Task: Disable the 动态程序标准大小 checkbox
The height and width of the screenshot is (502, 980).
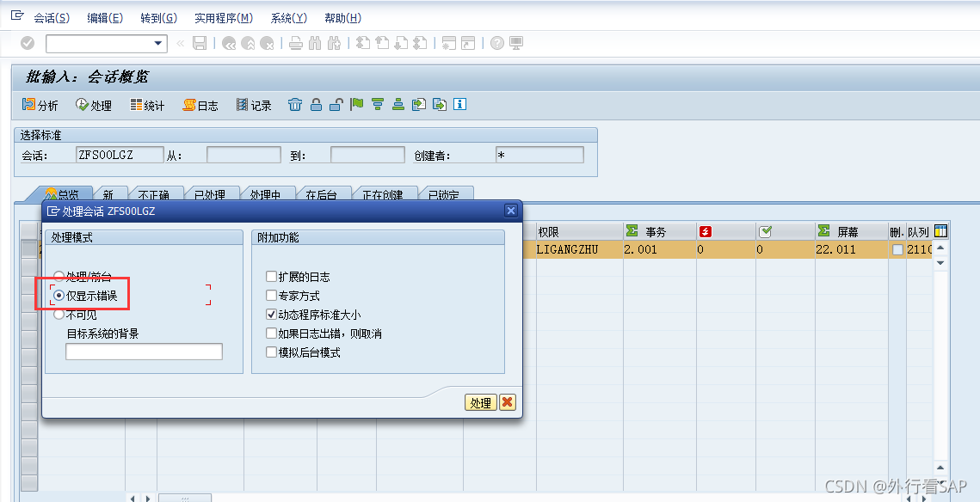Action: [272, 314]
